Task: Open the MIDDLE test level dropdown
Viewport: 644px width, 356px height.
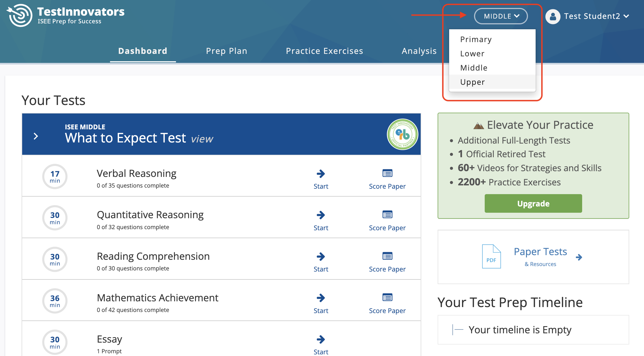Action: click(x=501, y=16)
